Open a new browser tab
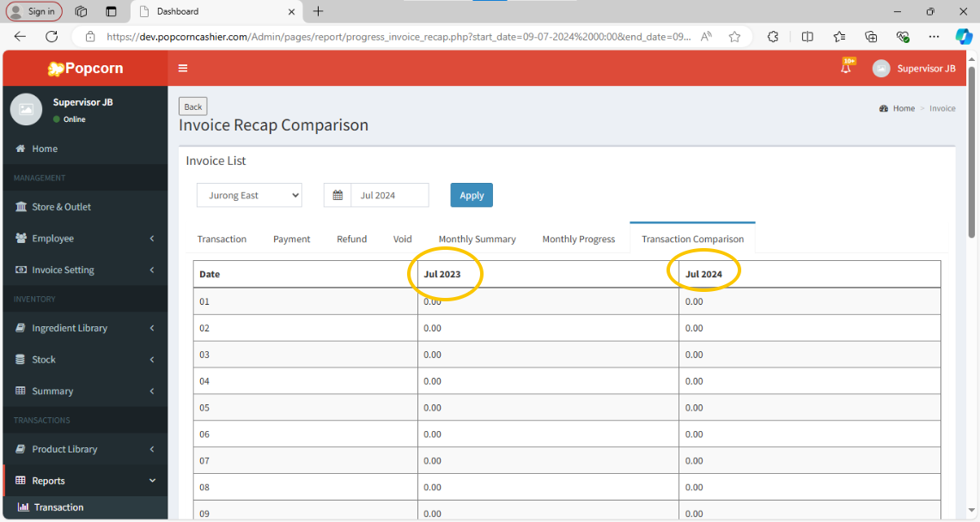The image size is (980, 522). (318, 11)
